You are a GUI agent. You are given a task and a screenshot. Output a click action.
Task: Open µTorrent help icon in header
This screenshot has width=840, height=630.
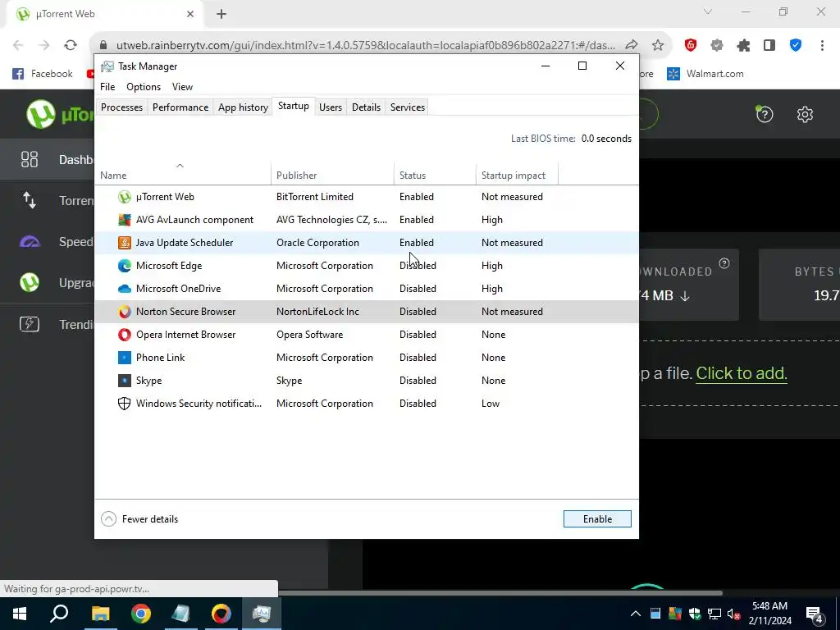coord(765,114)
